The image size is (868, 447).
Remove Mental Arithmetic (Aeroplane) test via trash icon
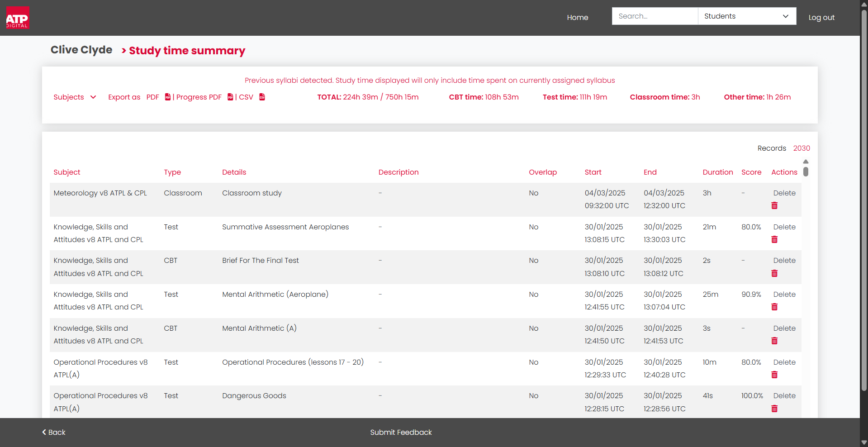(774, 307)
